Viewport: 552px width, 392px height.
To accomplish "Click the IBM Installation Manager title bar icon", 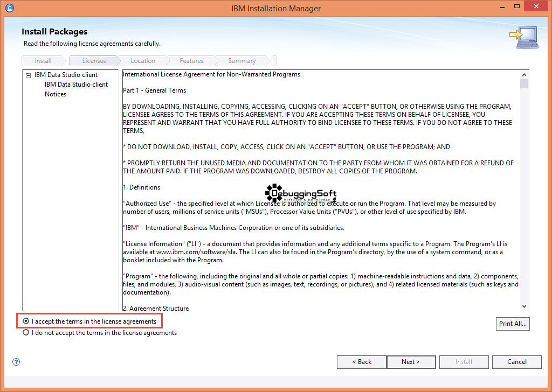I will point(10,8).
